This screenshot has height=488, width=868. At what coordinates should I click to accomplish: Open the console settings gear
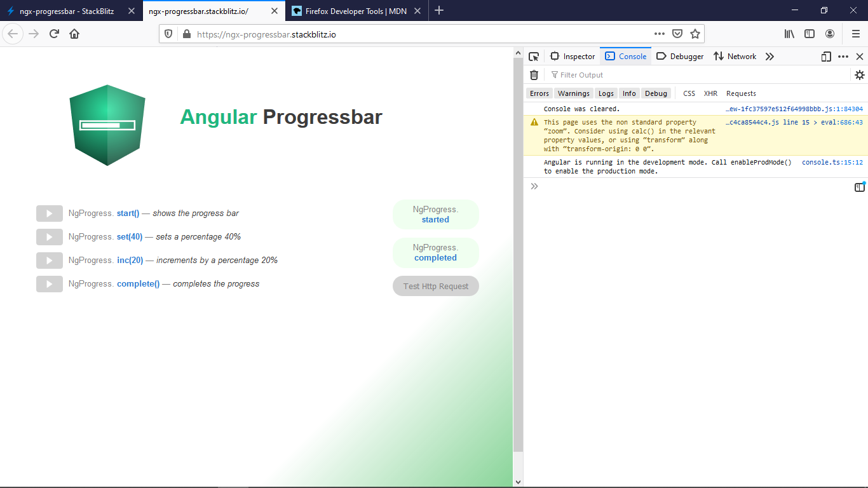860,74
